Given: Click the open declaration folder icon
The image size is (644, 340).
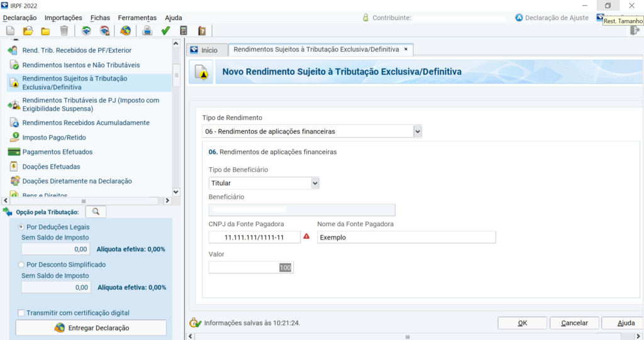Looking at the screenshot, I should tap(28, 31).
